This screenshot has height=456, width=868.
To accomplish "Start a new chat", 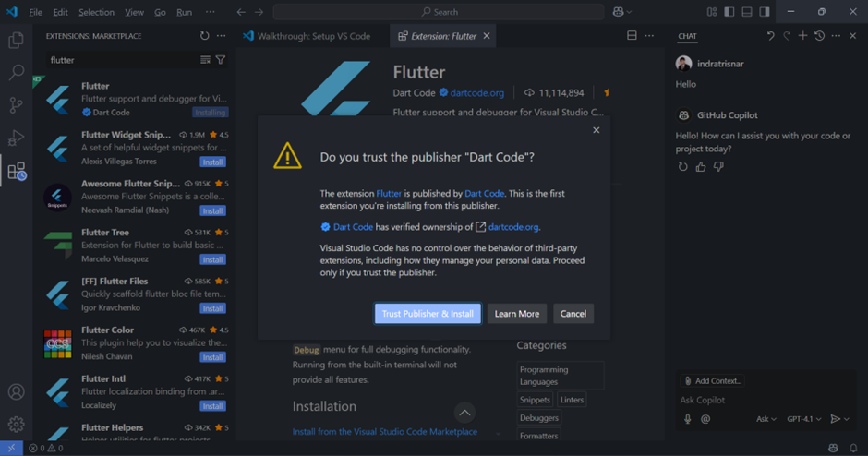I will click(x=802, y=35).
